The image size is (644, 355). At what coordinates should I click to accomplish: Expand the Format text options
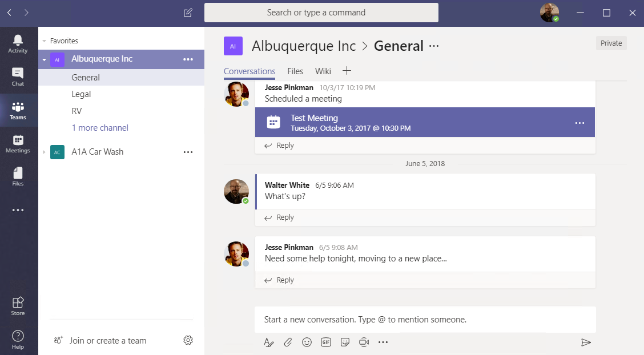268,342
